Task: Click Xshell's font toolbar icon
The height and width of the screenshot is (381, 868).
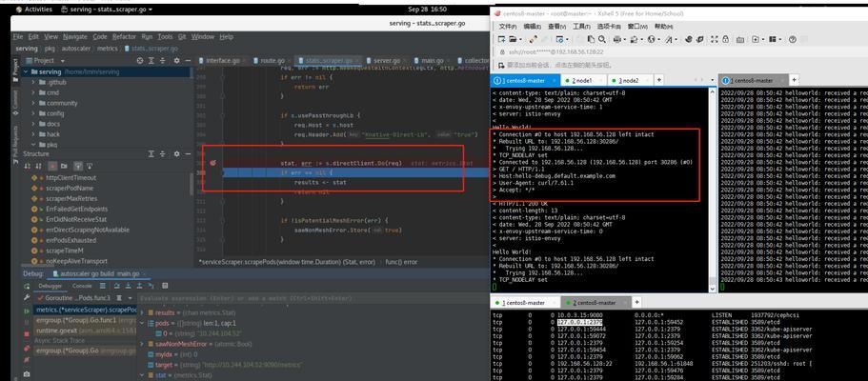Action: (x=668, y=39)
